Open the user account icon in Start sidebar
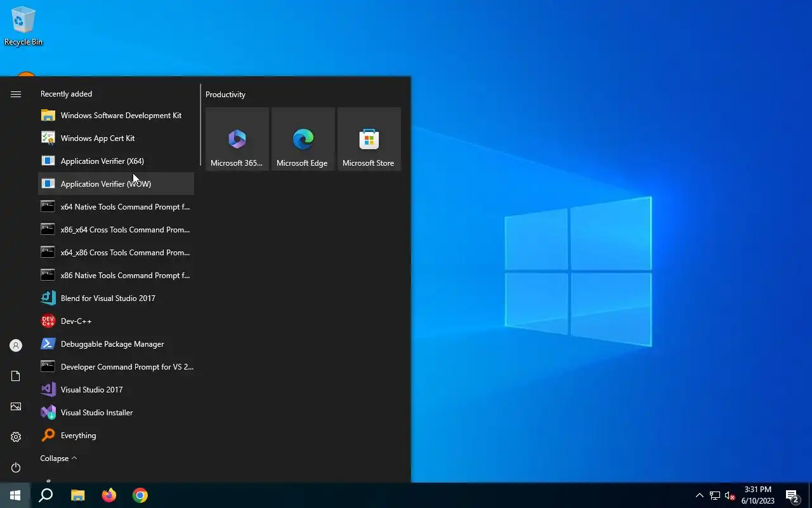 click(x=16, y=345)
